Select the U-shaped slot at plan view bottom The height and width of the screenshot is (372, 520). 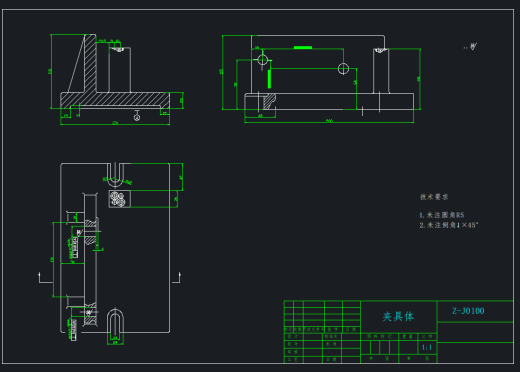click(115, 321)
